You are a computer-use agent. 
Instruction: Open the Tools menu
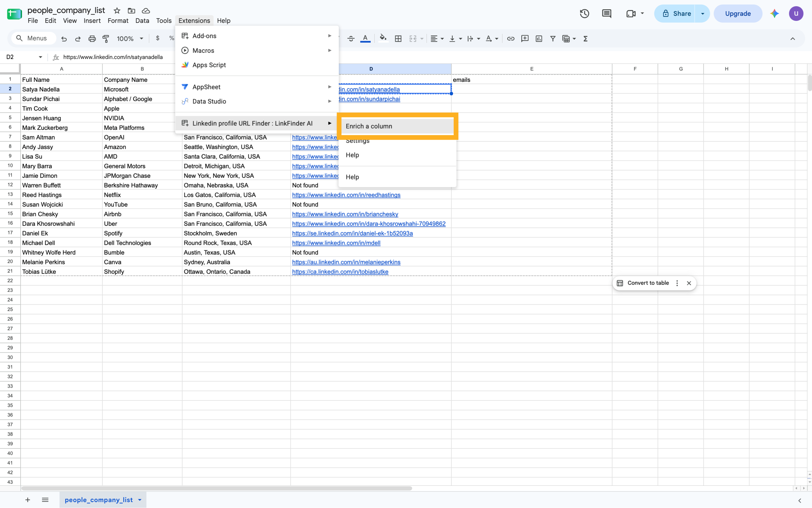coord(164,21)
